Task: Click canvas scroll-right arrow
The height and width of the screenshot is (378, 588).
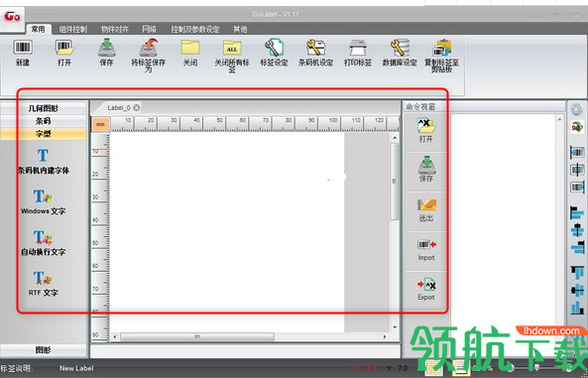Action: 385,336
